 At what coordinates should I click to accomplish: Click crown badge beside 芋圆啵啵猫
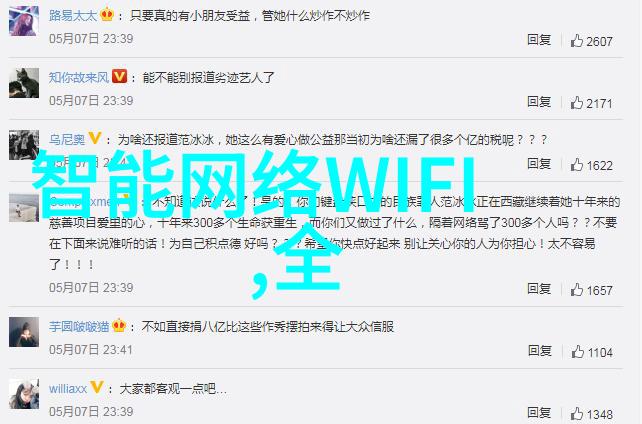pyautogui.click(x=119, y=325)
